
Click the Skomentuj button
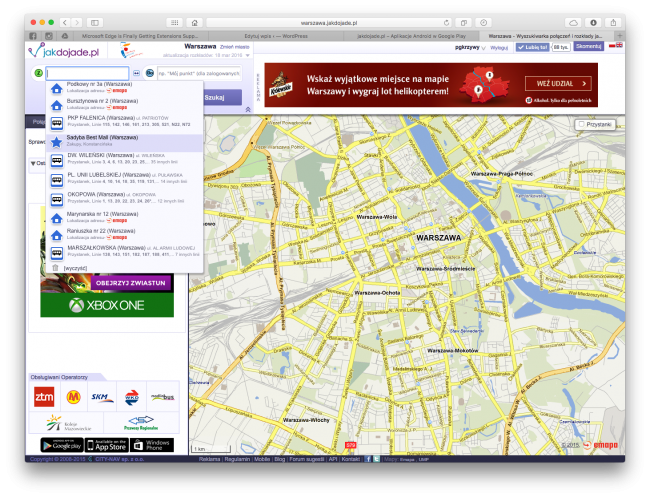588,46
